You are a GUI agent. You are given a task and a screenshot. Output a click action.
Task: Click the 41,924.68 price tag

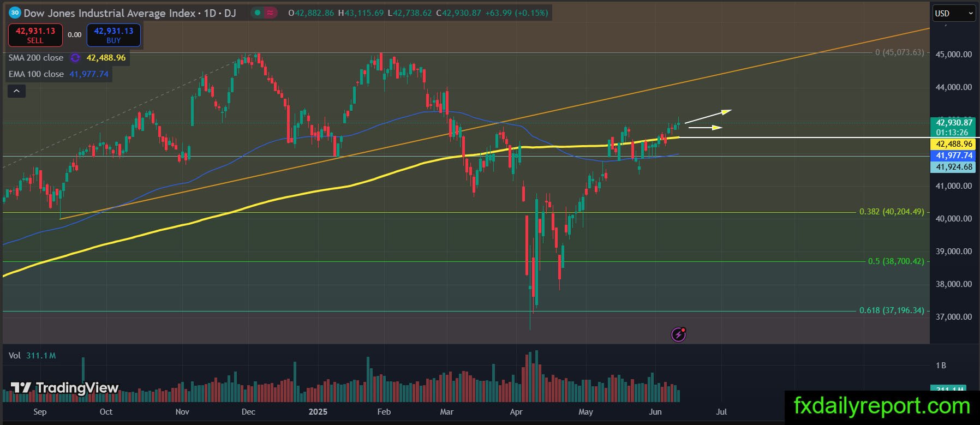click(x=954, y=167)
